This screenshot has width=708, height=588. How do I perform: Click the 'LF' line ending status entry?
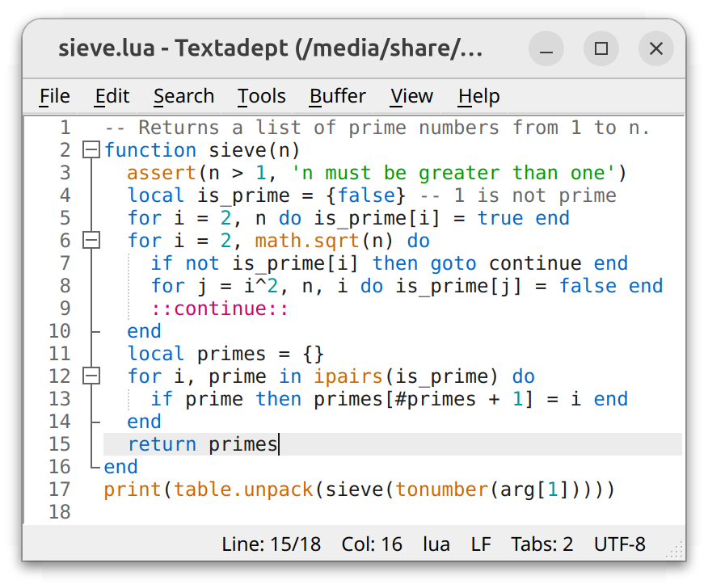tap(481, 544)
